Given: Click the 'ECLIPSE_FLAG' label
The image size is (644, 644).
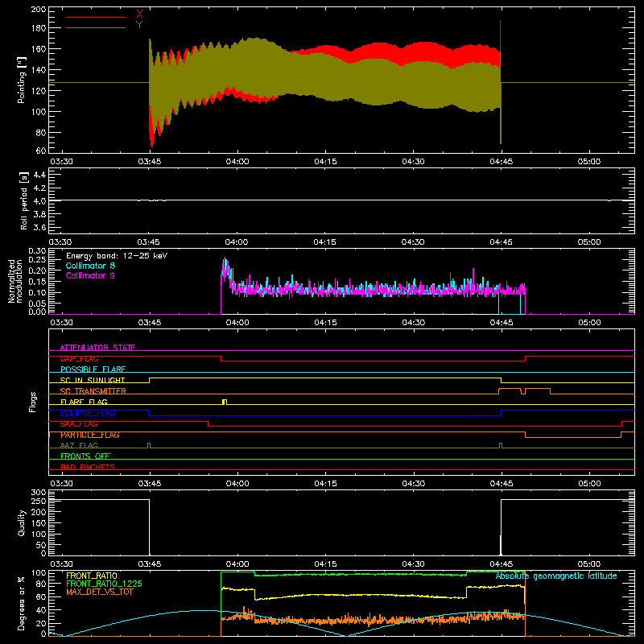Looking at the screenshot, I should tap(88, 413).
